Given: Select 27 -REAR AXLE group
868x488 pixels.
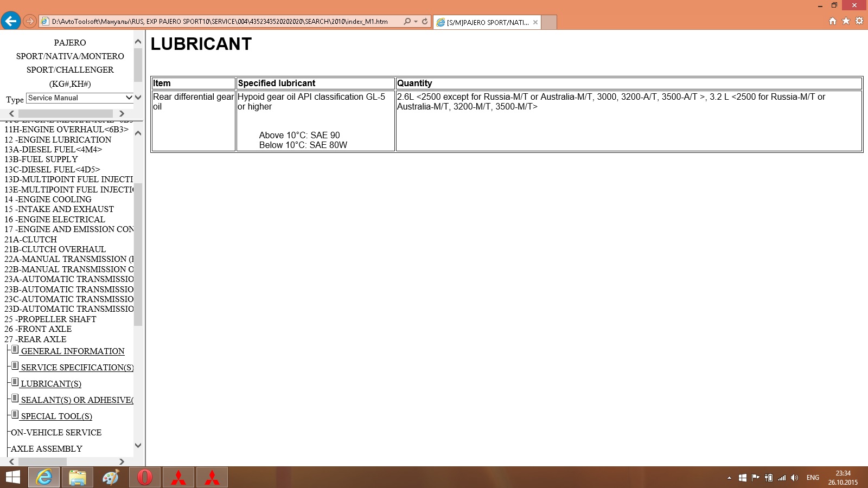Looking at the screenshot, I should click(x=35, y=339).
